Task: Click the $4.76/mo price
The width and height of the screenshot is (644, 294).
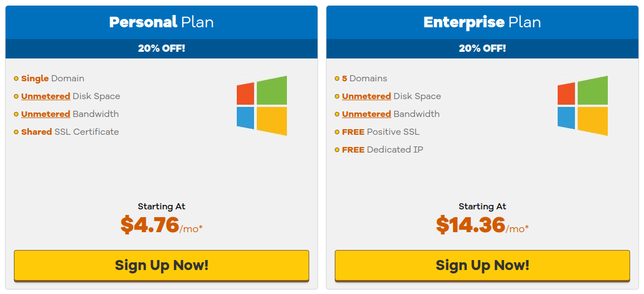Action: [162, 225]
